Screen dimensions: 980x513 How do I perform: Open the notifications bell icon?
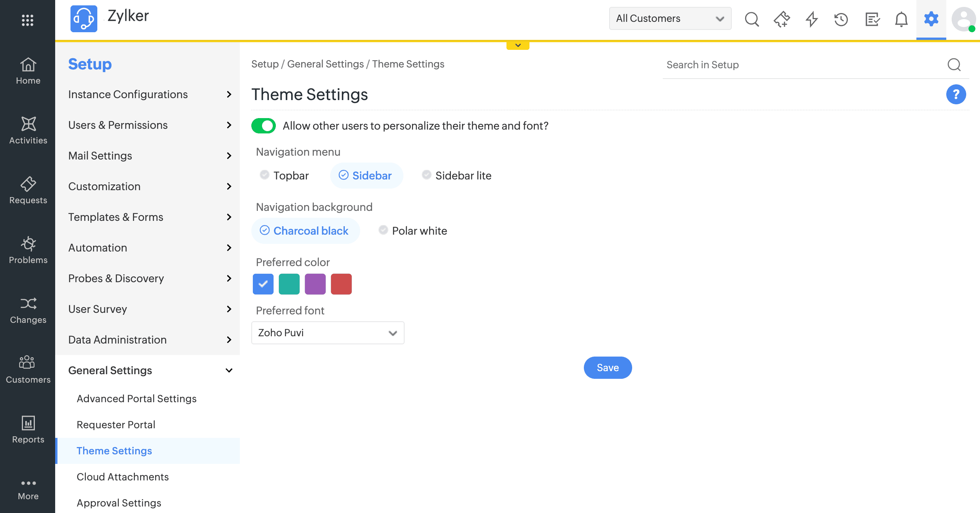click(901, 19)
